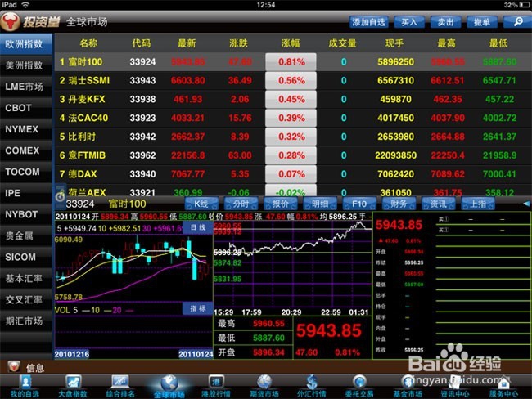Click the circular handle on the quote list
The height and width of the screenshot is (399, 532).
coord(60,196)
